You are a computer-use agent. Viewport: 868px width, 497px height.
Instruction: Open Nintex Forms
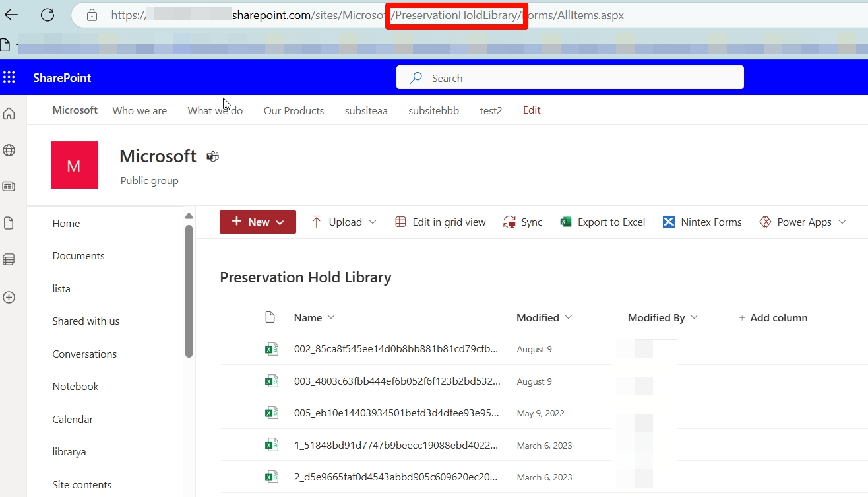point(702,222)
